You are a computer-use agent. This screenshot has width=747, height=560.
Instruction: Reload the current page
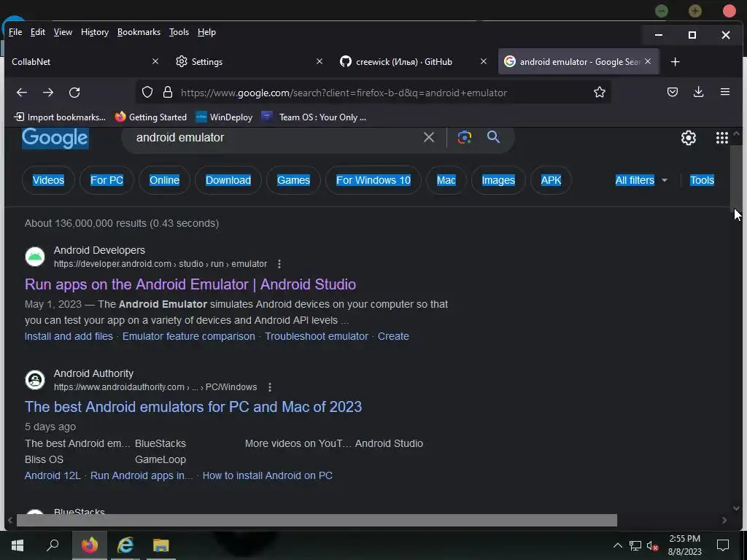pos(74,93)
